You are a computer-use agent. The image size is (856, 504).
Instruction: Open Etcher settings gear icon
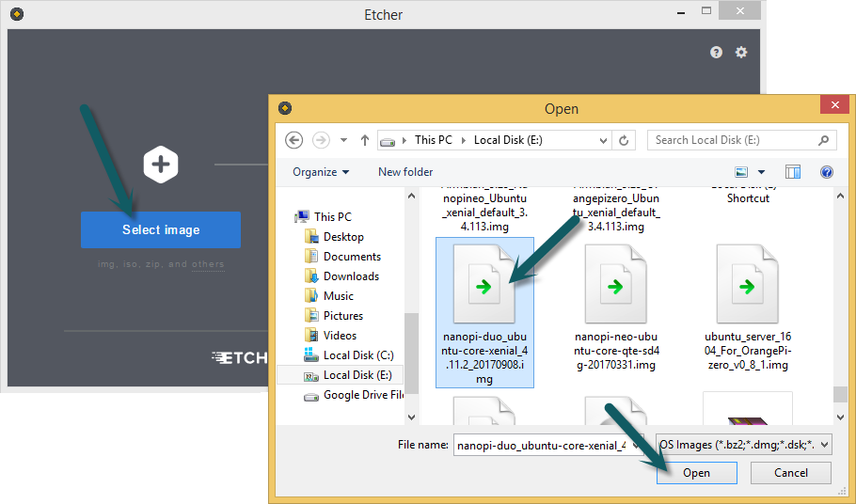click(741, 53)
